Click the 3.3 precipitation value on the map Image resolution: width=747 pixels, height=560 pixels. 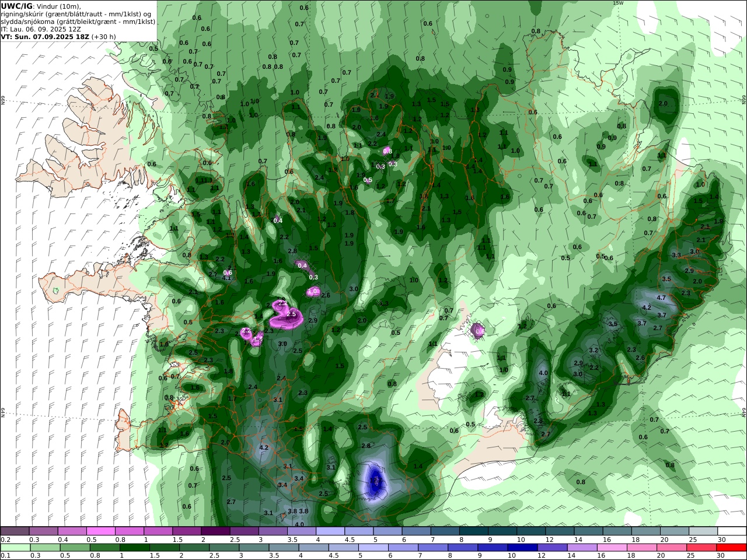click(676, 256)
